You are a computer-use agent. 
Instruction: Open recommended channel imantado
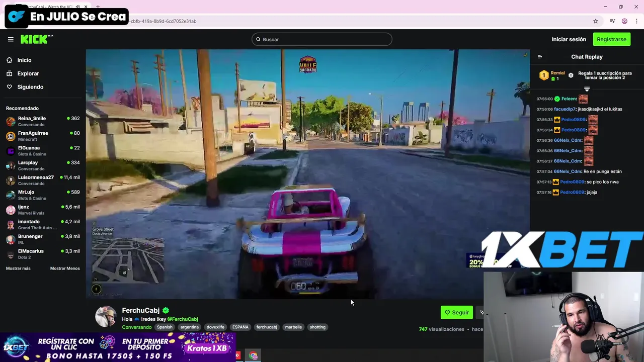43,224
